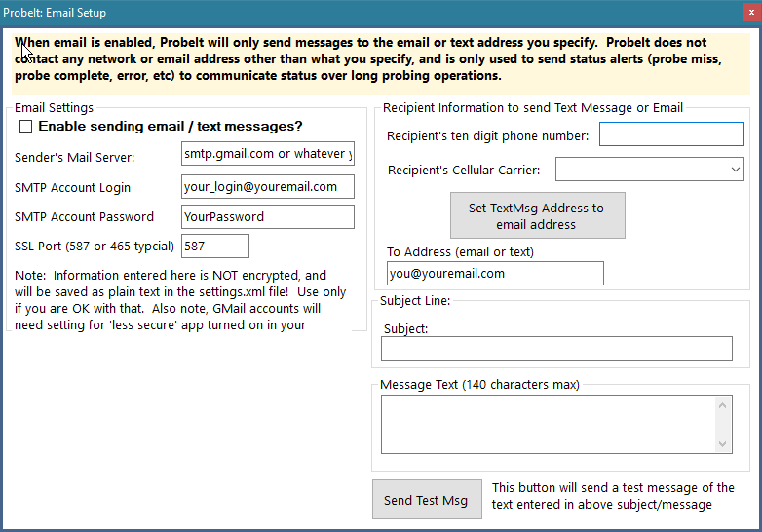Focus the To Address email or text field
The image size is (762, 532).
tap(495, 274)
